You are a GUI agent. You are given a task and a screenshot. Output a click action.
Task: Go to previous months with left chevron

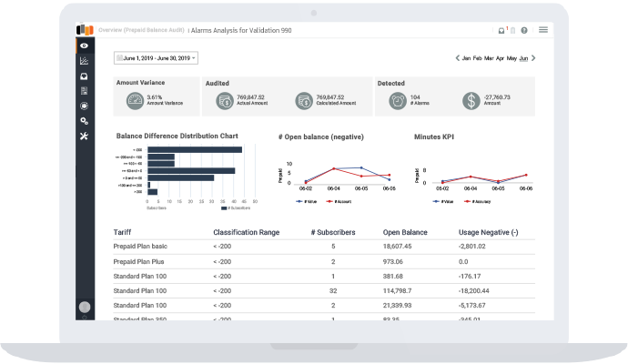point(458,58)
